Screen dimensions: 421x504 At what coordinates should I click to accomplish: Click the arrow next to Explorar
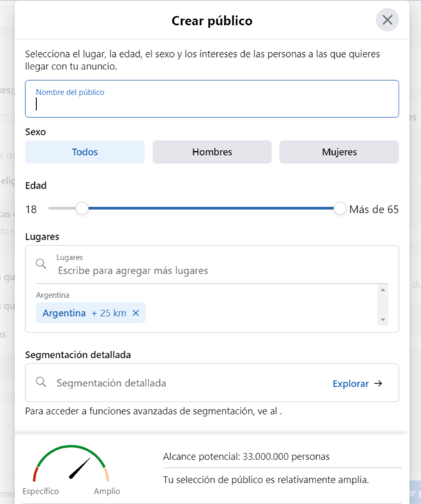click(x=378, y=384)
